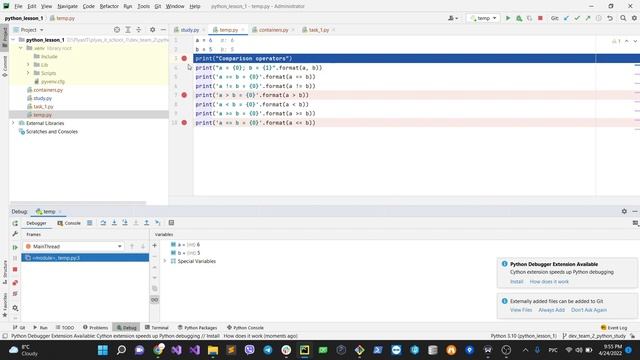Open the Python Console tool window
The width and height of the screenshot is (640, 360).
(245, 328)
